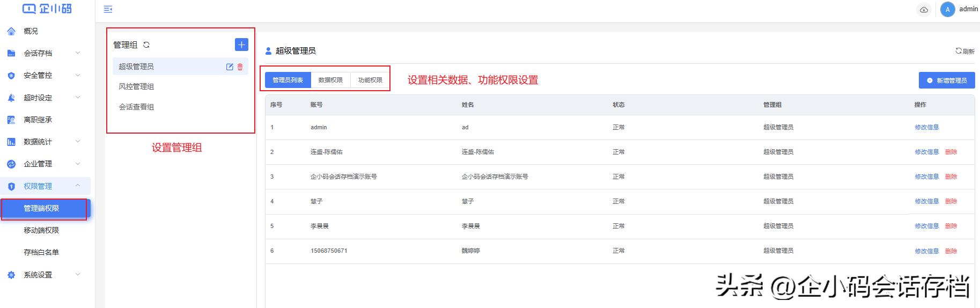Click the 账号 column header

[316, 105]
